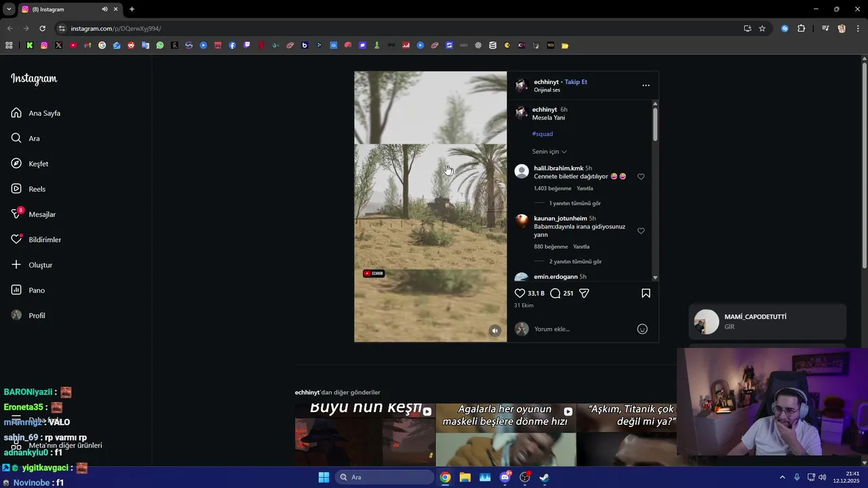Open Chrome three-dot menu

point(858,28)
